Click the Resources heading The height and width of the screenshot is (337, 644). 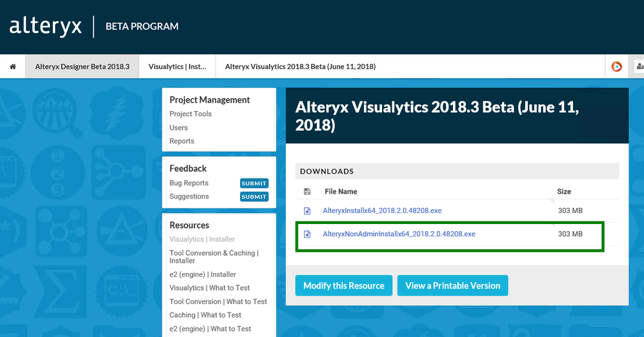click(x=189, y=225)
